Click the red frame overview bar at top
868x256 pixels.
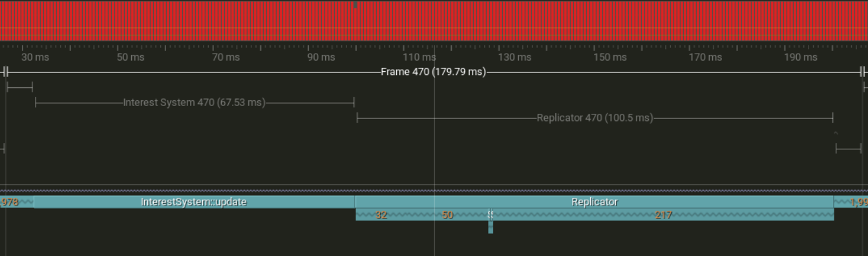[434, 21]
